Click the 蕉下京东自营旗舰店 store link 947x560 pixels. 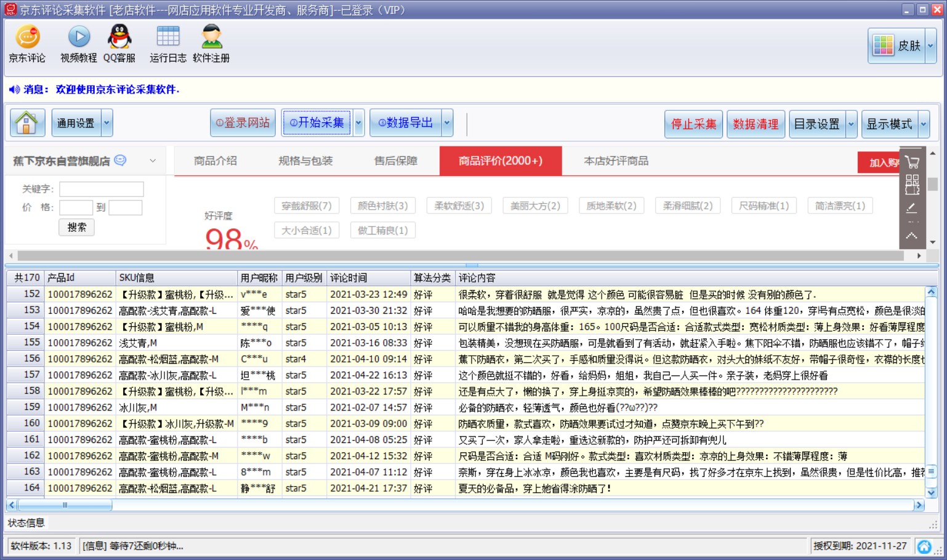click(x=62, y=161)
